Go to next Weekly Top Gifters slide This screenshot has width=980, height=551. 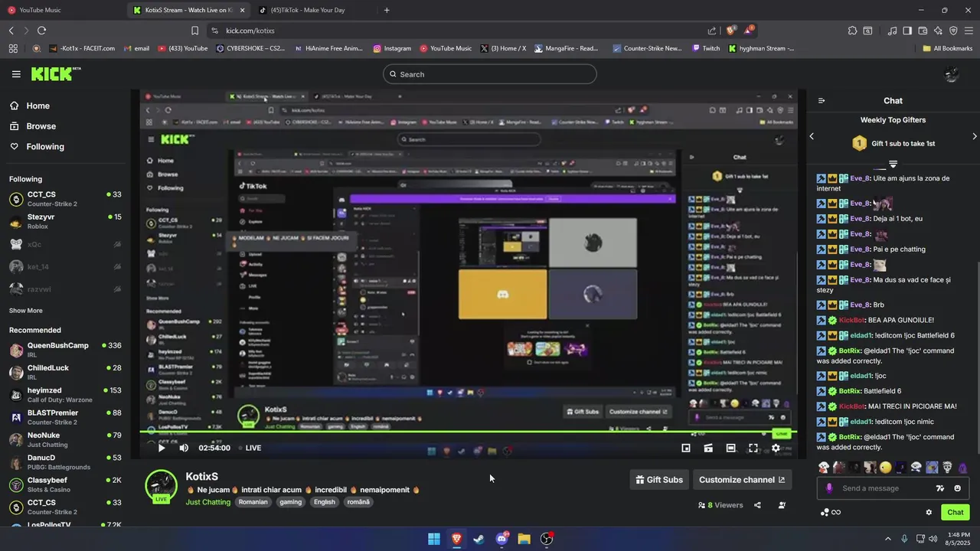(975, 136)
